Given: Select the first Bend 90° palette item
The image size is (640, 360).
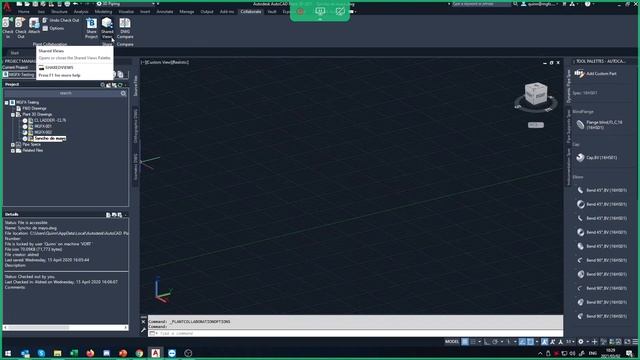Looking at the screenshot, I should (601, 260).
